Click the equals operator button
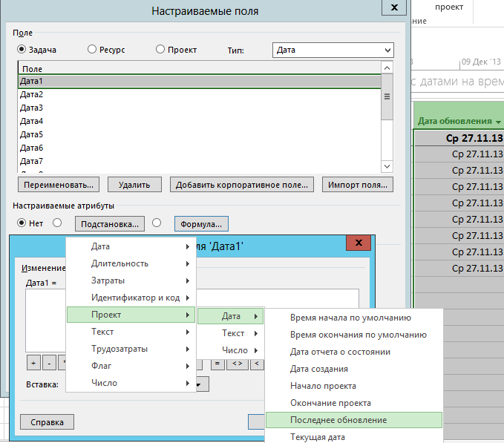The height and width of the screenshot is (443, 504). tap(217, 364)
